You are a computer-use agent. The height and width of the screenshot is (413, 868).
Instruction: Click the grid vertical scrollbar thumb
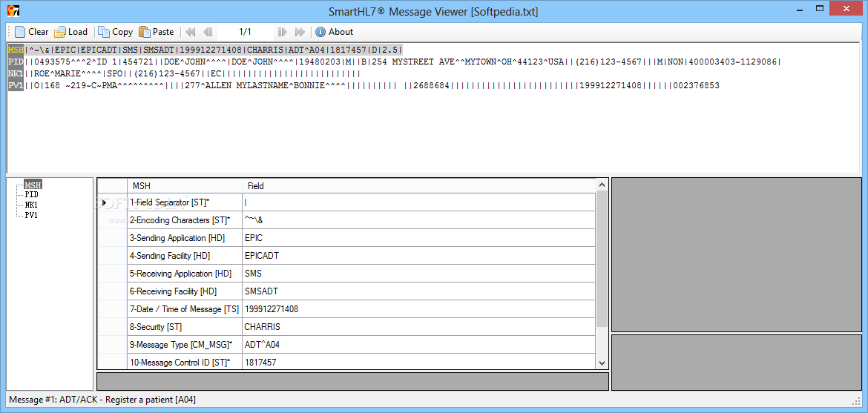pos(602,259)
